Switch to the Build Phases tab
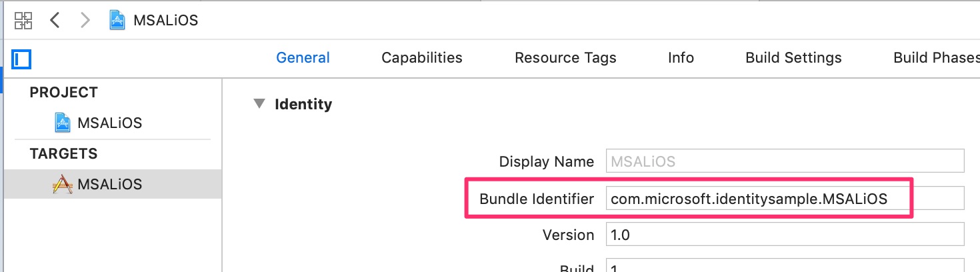This screenshot has height=272, width=980. coord(936,58)
